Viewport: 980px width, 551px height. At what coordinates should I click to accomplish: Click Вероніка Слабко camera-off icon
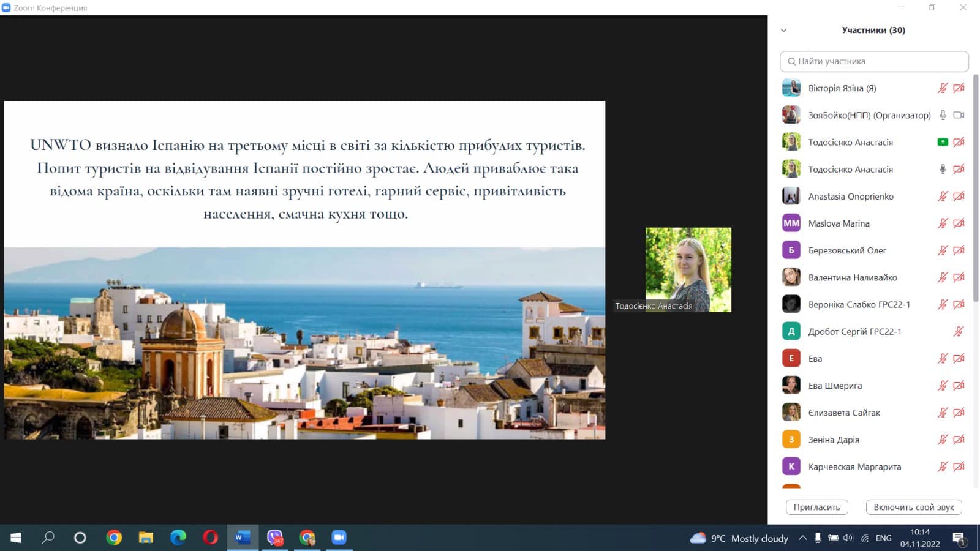[x=959, y=304]
